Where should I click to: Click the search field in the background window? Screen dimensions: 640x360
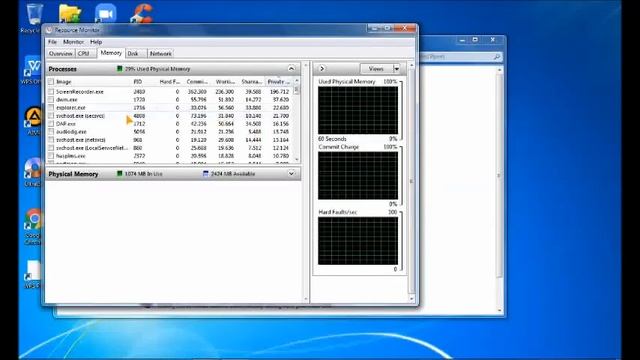pos(460,57)
